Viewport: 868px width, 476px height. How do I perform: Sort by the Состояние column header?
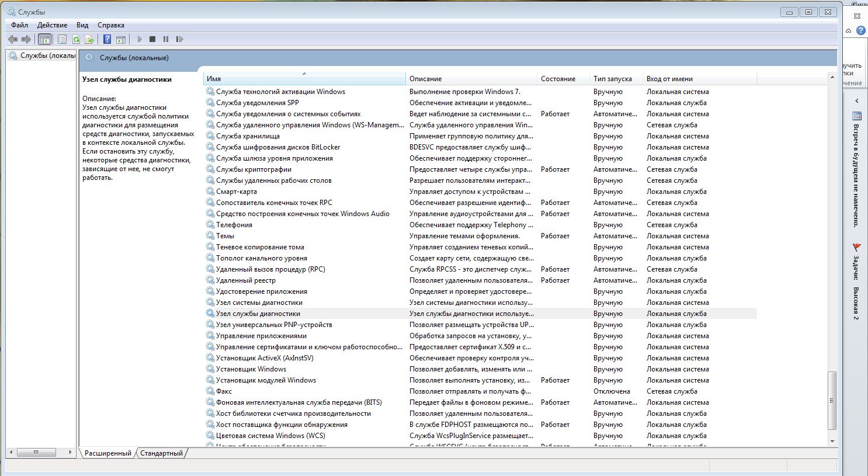558,79
